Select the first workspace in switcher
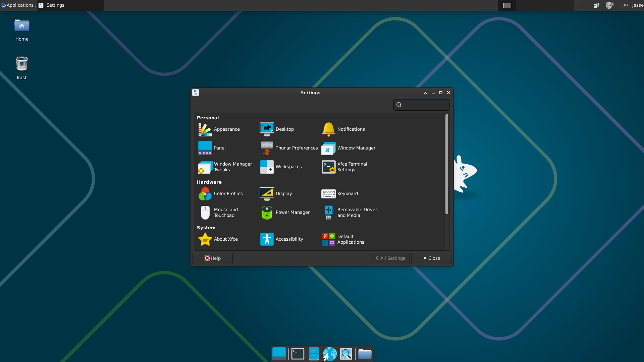The width and height of the screenshot is (644, 362). (x=507, y=5)
